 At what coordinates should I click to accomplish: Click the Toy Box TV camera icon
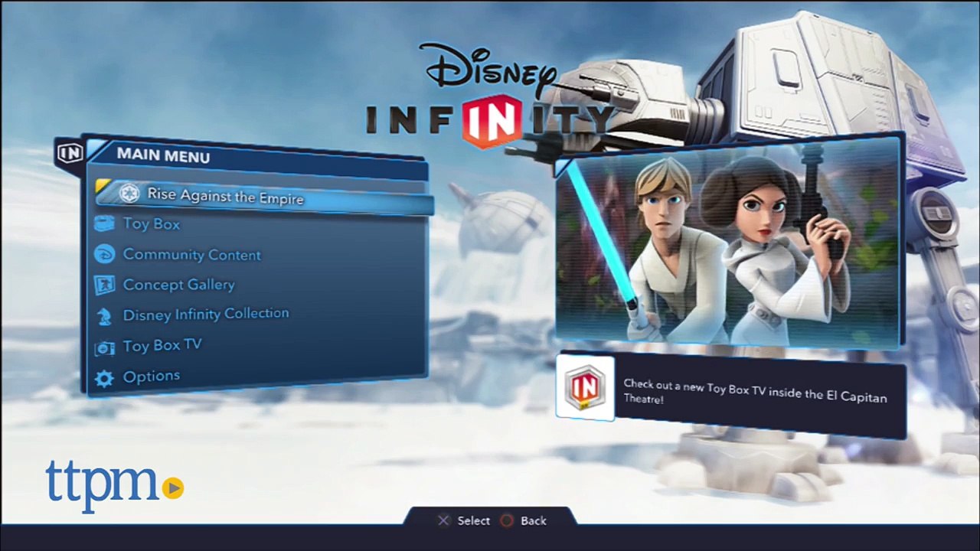(x=104, y=348)
